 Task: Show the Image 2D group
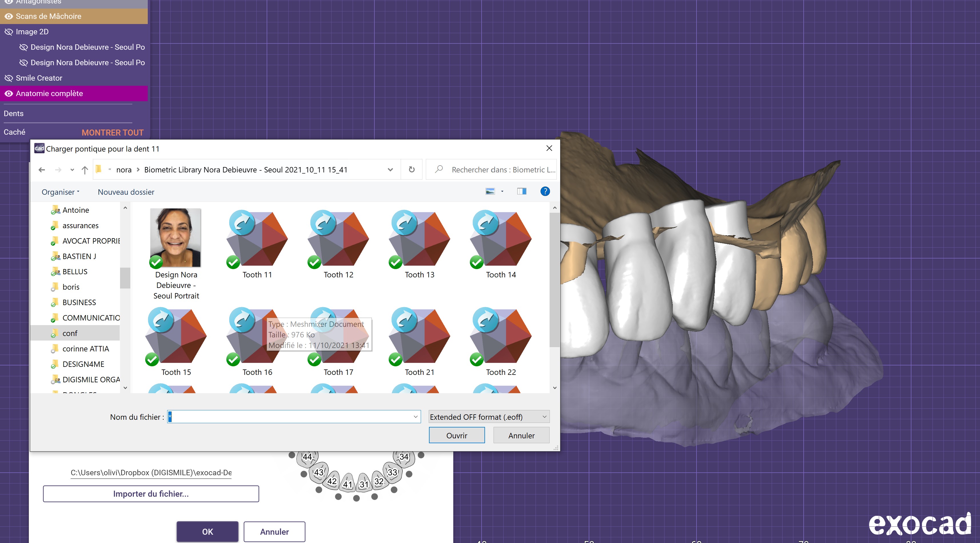(x=9, y=32)
